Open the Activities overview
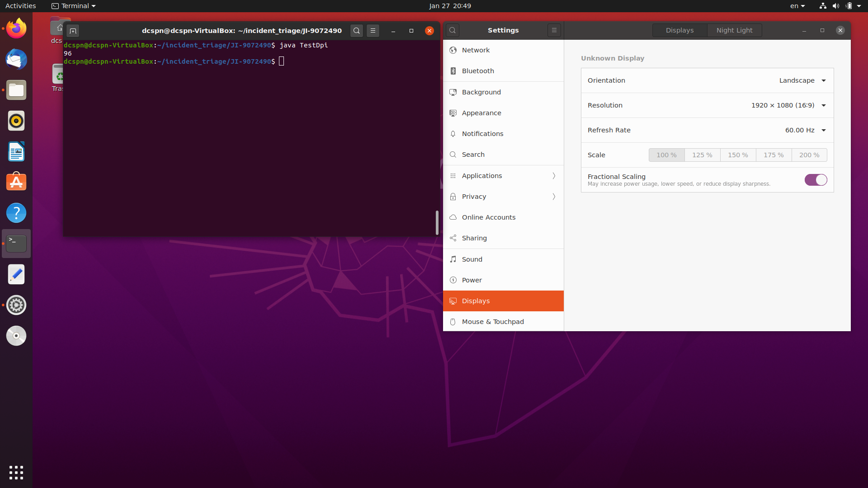 pos(20,6)
